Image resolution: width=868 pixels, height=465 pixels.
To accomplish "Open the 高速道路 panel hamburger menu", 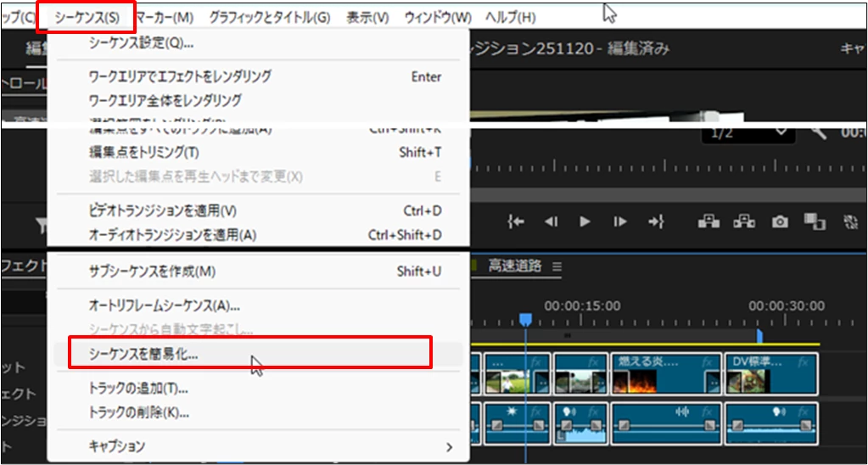I will pos(557,266).
